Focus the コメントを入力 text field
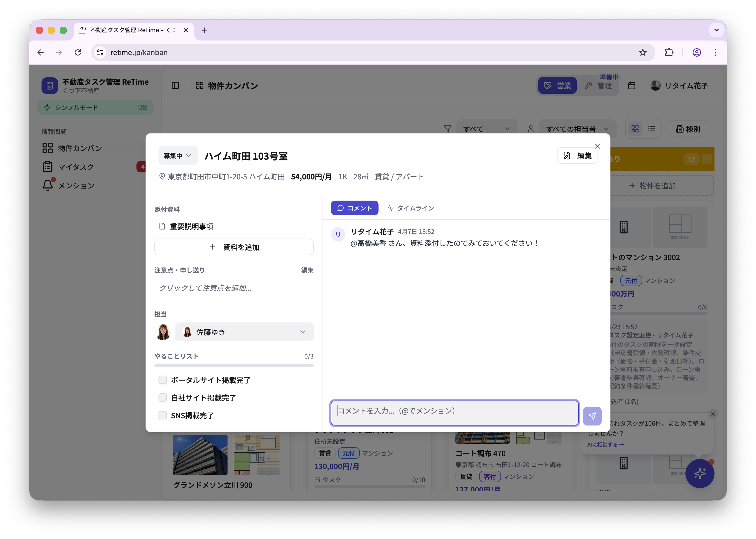756x539 pixels. tap(455, 413)
